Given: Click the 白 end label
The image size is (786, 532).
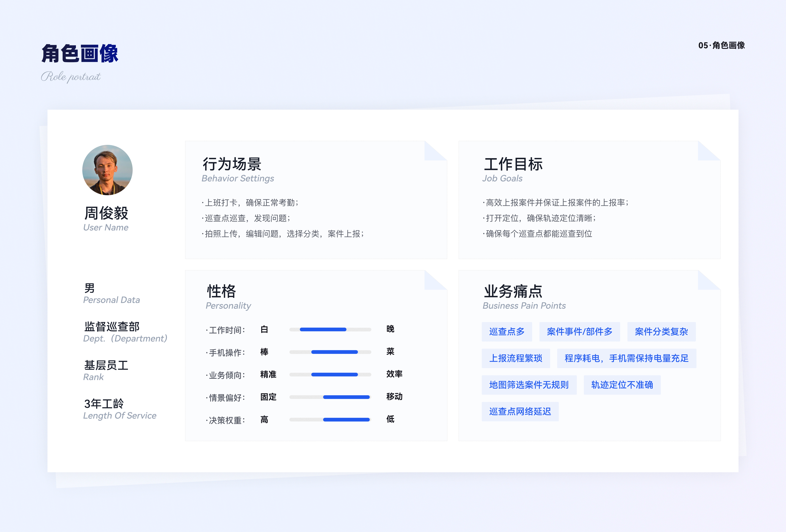Looking at the screenshot, I should click(x=264, y=330).
